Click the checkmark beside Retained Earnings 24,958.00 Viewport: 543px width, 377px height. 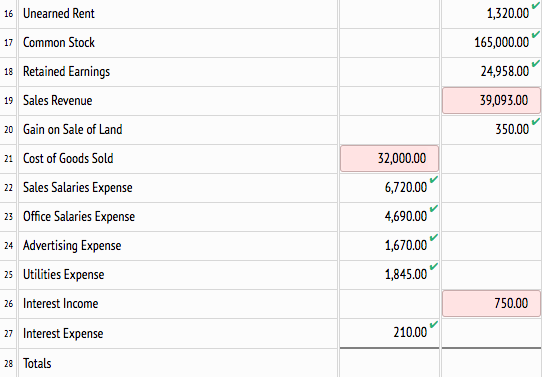(536, 63)
